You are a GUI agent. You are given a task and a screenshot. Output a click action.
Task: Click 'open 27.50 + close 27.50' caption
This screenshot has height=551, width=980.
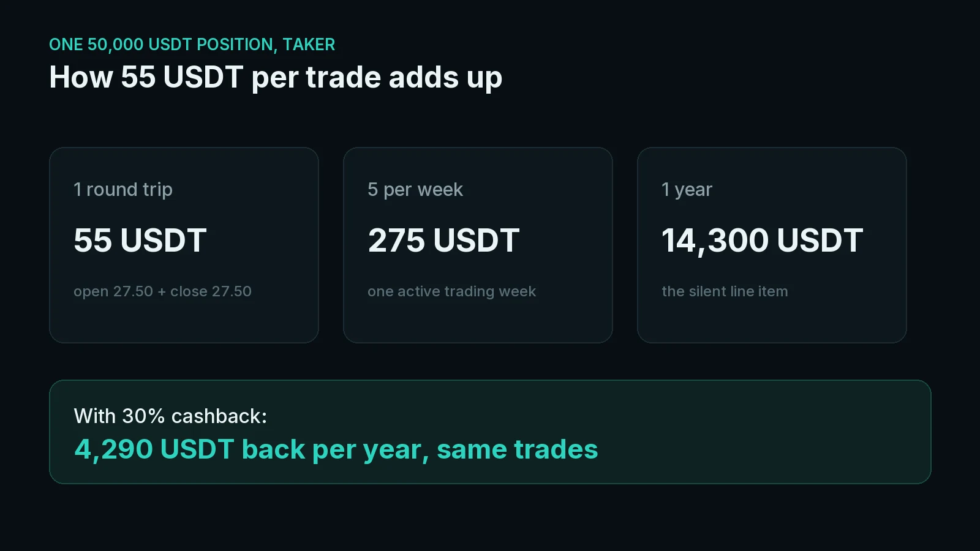tap(162, 291)
